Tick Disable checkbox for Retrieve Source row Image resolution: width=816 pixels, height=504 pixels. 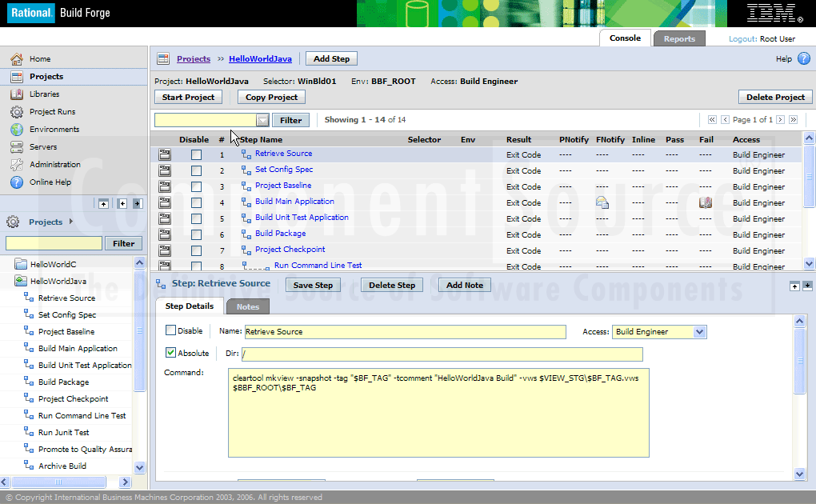point(196,154)
